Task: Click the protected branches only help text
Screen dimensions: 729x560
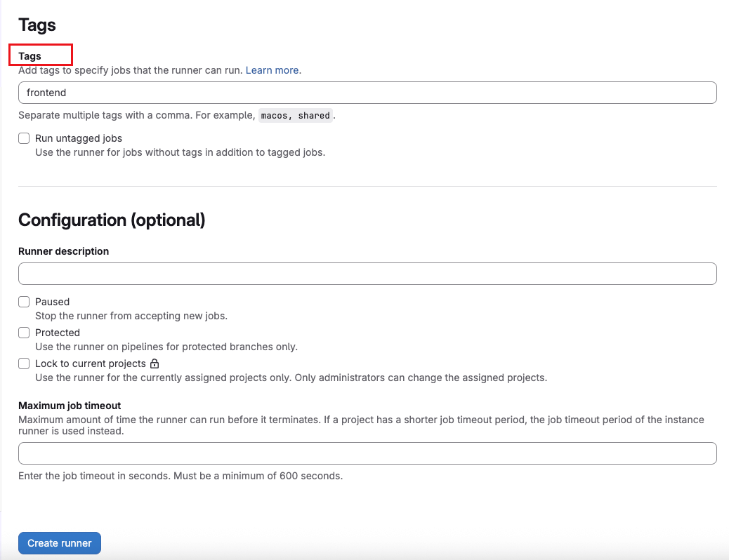Action: click(166, 347)
